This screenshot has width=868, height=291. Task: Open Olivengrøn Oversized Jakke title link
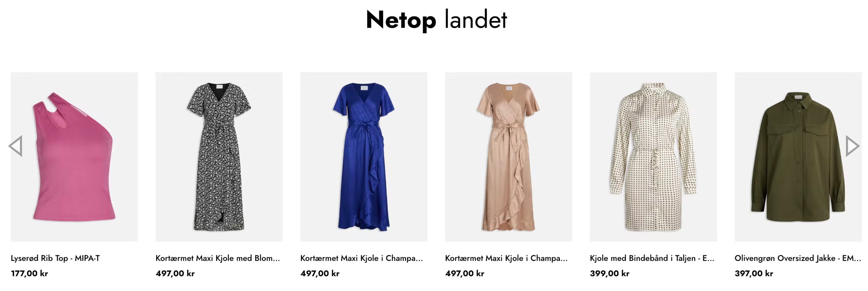pyautogui.click(x=798, y=258)
